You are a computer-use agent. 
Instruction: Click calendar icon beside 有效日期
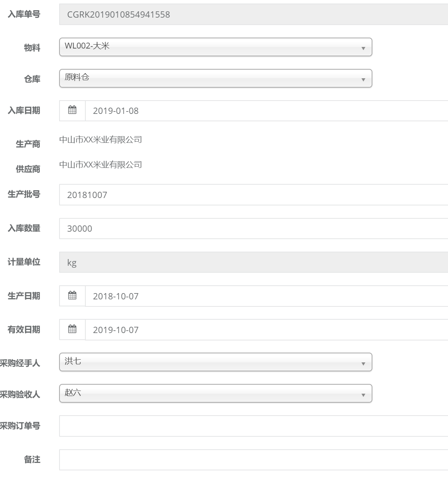(72, 330)
